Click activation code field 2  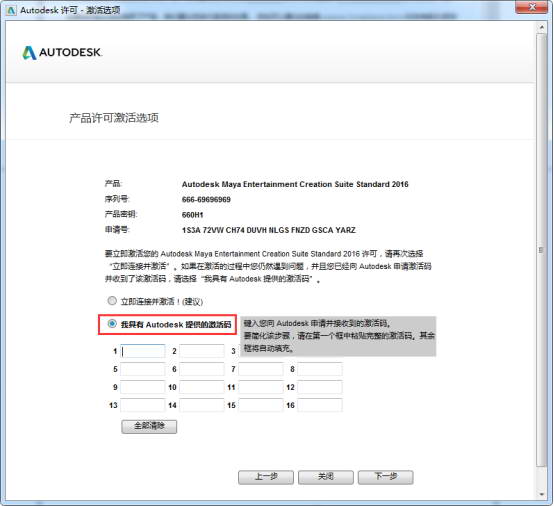pyautogui.click(x=202, y=351)
